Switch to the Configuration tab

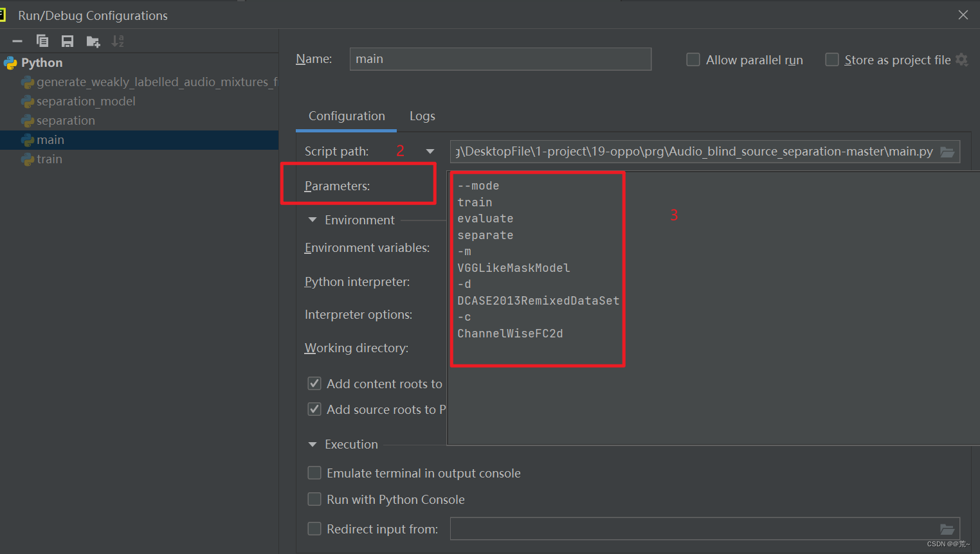click(x=347, y=116)
